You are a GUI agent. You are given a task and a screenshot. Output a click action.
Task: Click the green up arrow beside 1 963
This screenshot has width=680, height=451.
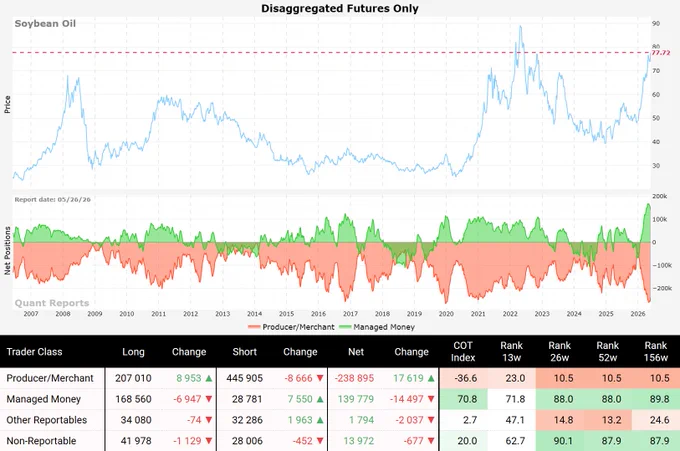point(320,420)
